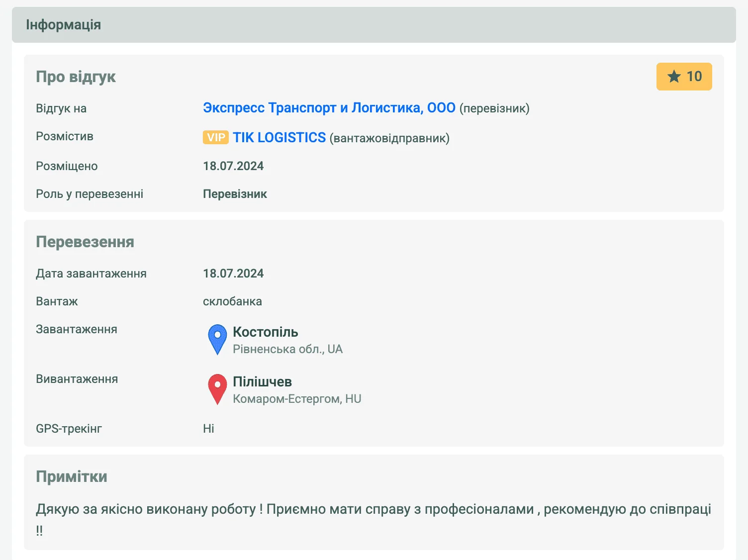Click the Примітки section heading
The image size is (748, 560).
coord(72,476)
